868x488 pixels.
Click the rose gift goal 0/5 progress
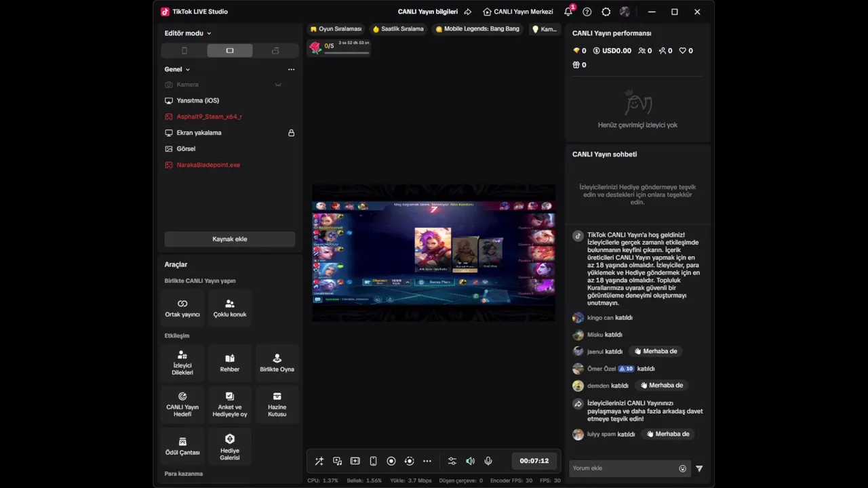click(339, 47)
